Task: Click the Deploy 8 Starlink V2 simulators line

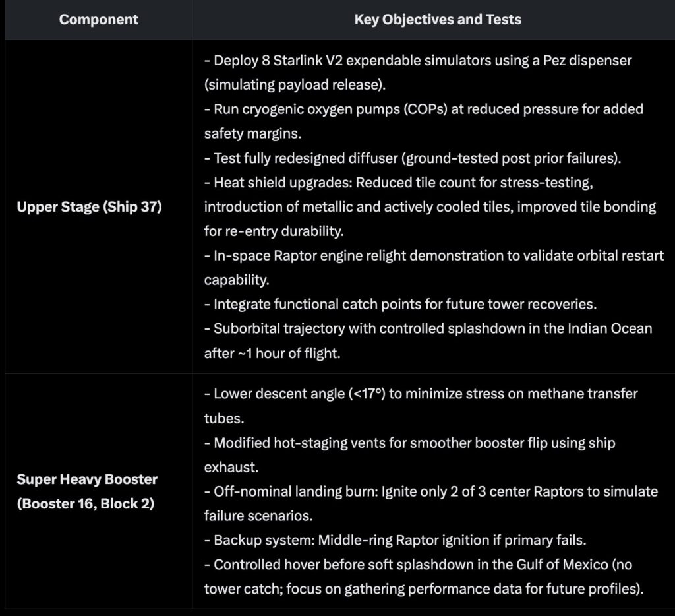Action: pos(418,61)
